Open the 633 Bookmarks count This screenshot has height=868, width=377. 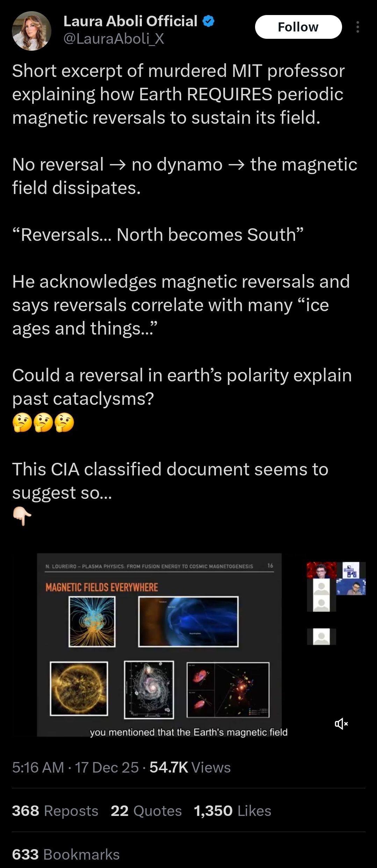click(x=66, y=854)
